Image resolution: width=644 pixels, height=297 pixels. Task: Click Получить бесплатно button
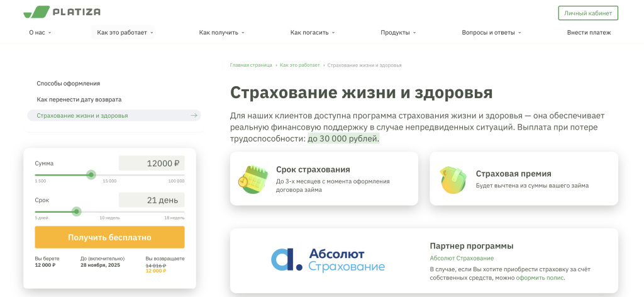point(109,237)
